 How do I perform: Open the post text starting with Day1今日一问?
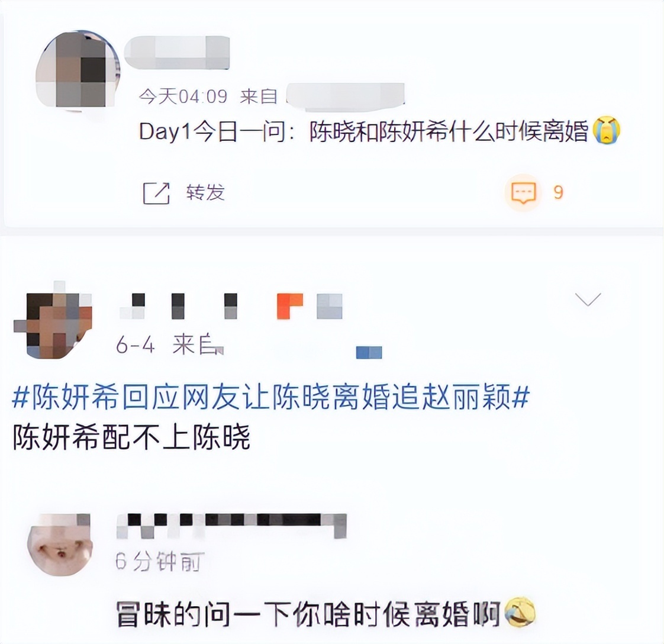tap(363, 131)
